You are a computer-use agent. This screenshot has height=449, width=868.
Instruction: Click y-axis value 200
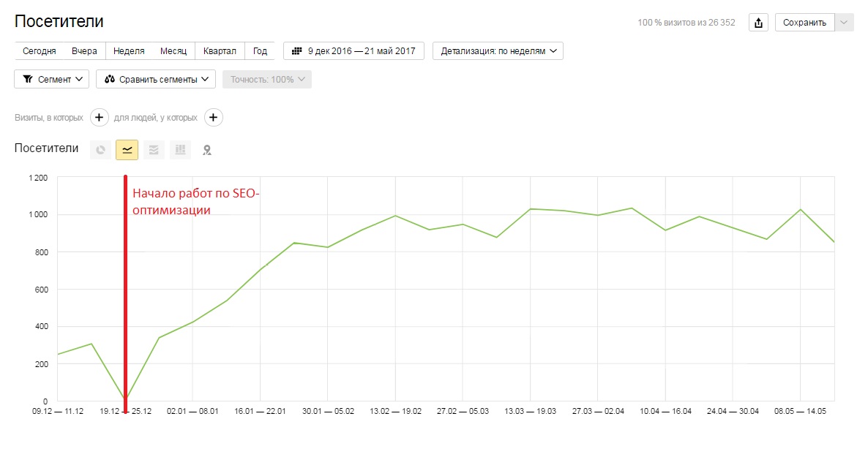[x=42, y=364]
